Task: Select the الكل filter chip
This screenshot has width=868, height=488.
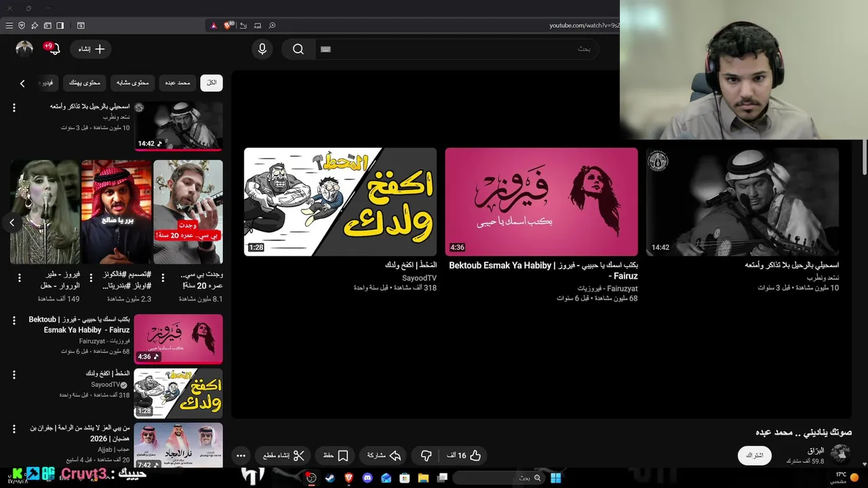Action: pyautogui.click(x=212, y=83)
